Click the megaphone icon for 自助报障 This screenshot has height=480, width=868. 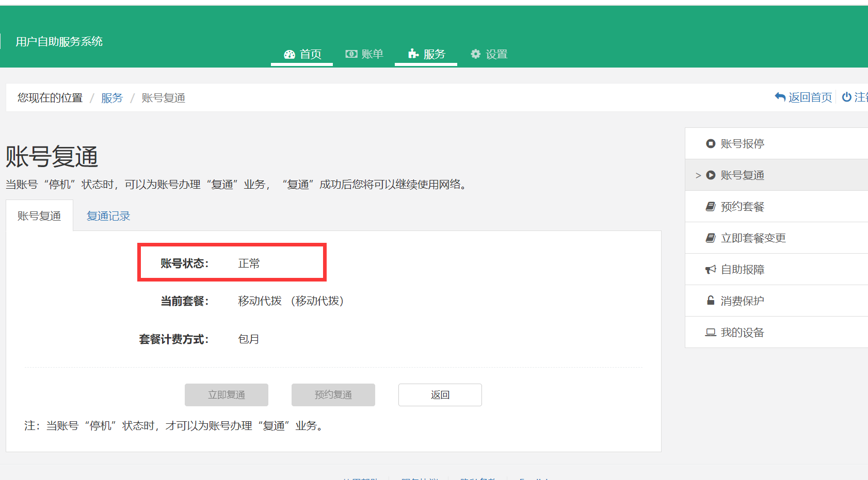click(711, 270)
